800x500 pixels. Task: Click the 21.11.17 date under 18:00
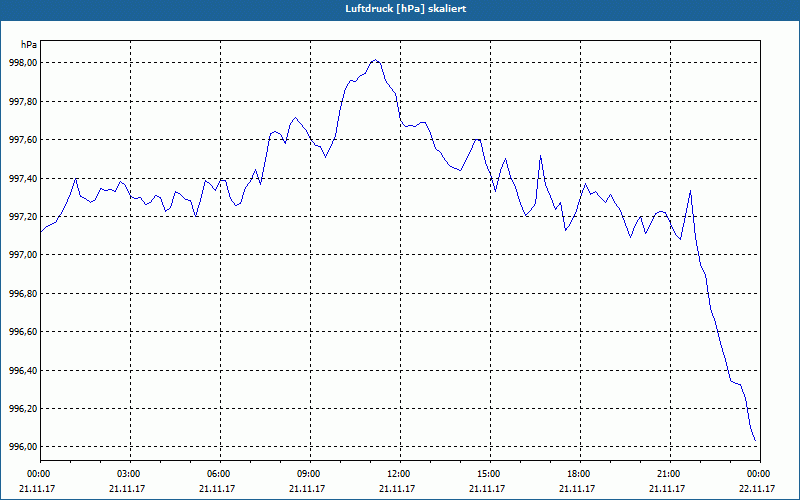(577, 488)
